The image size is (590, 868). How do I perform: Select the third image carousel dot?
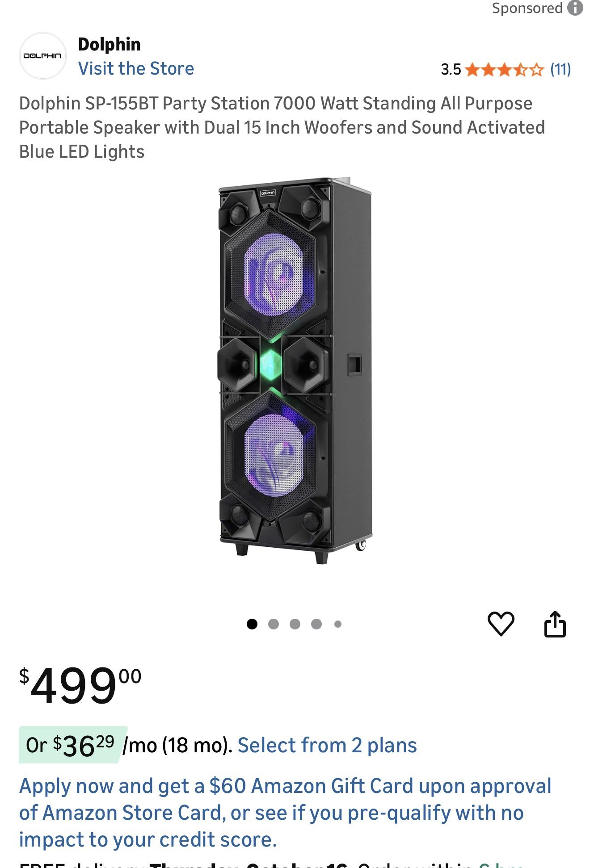295,624
